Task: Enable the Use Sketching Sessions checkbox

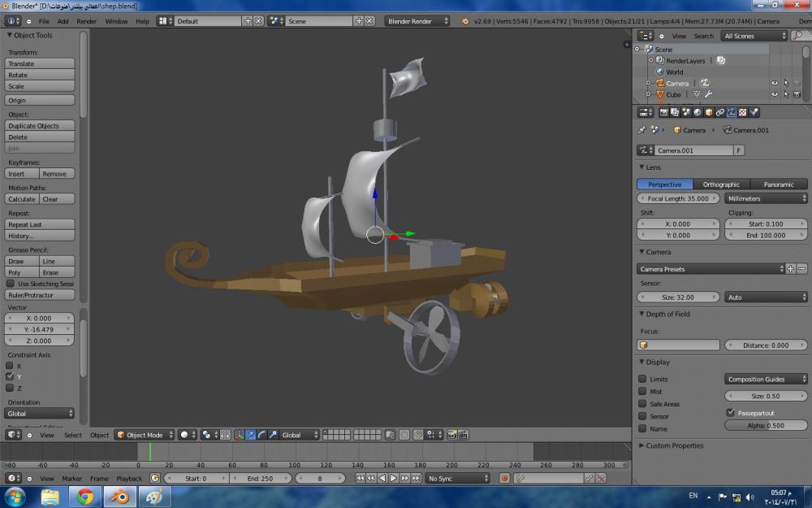Action: point(10,284)
